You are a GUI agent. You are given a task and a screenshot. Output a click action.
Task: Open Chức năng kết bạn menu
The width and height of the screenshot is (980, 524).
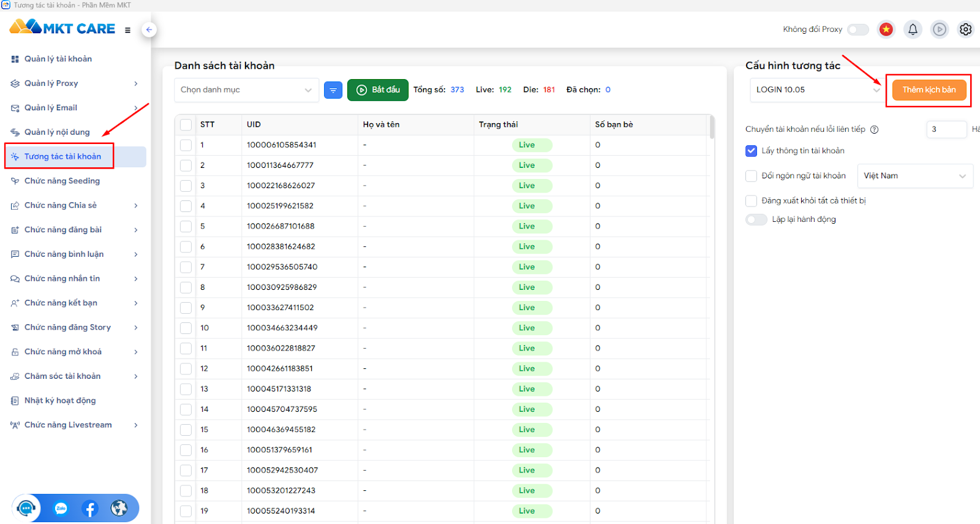(x=75, y=303)
